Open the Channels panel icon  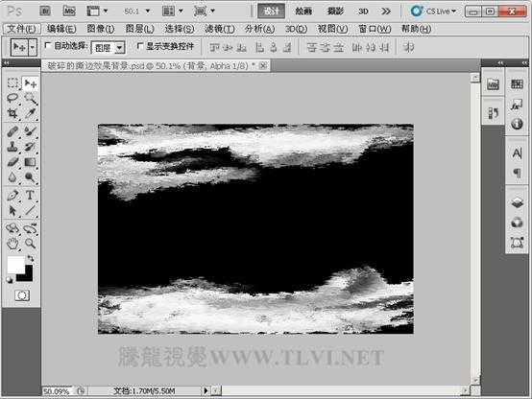tap(517, 223)
